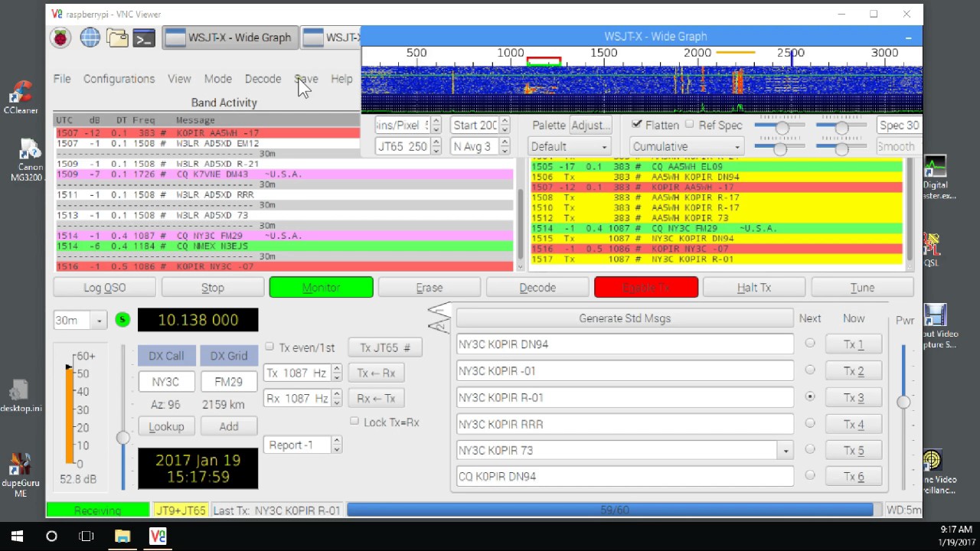980x551 pixels.
Task: Toggle the green Monitor button
Action: tap(321, 288)
